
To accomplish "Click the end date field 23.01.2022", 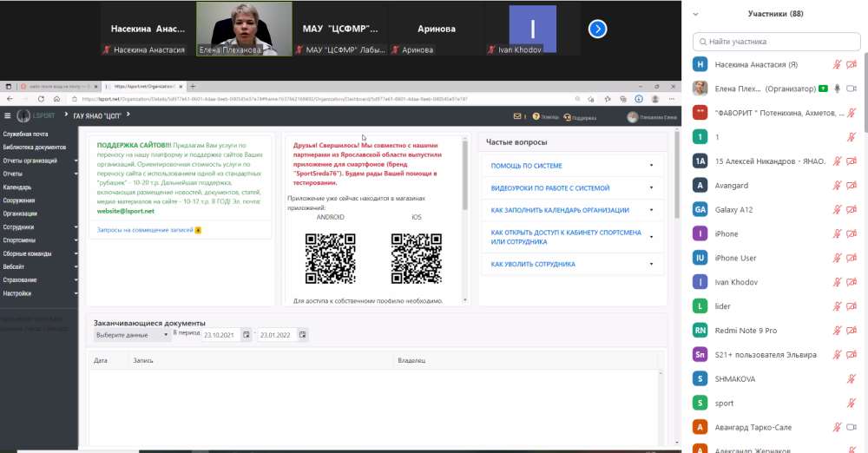I will tap(277, 335).
